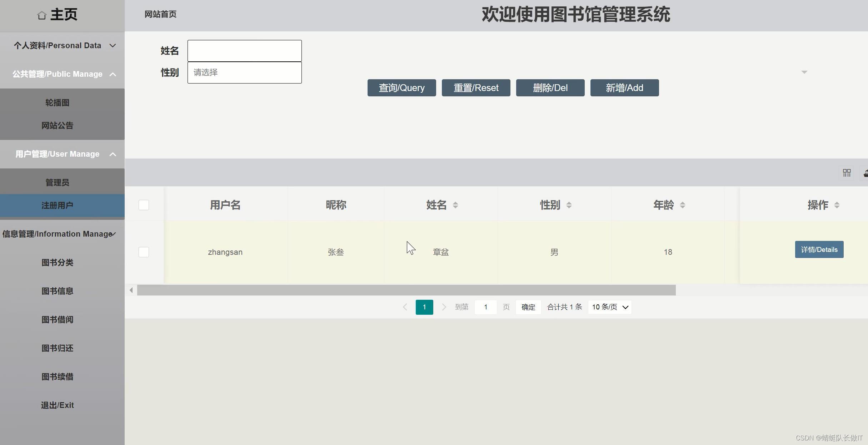The height and width of the screenshot is (445, 868).
Task: Sort by the 性别 column arrows
Action: pyautogui.click(x=569, y=205)
